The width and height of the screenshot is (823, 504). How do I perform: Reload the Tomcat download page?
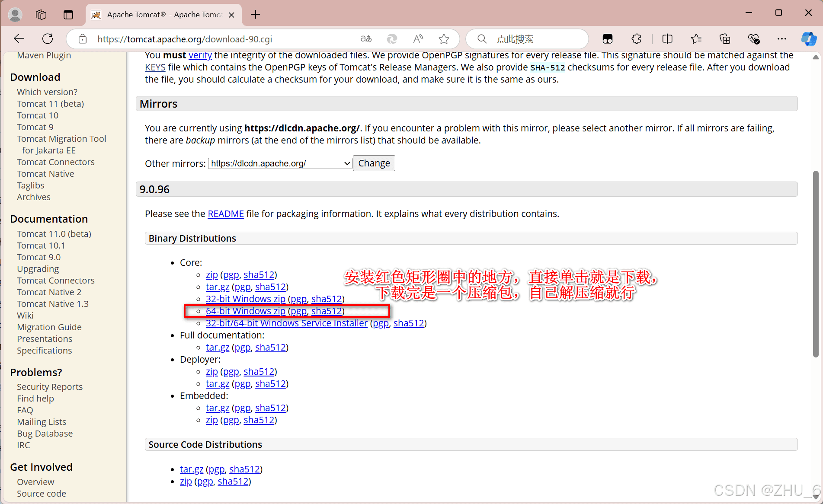tap(48, 39)
